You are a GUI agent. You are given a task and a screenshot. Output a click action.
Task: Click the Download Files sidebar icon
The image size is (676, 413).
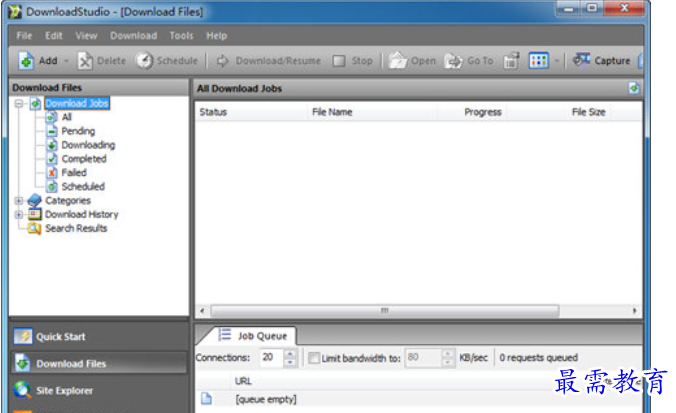(22, 363)
